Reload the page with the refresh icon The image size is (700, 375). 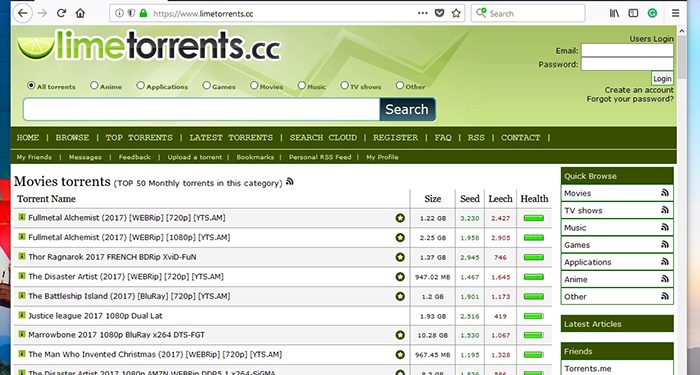click(x=62, y=13)
